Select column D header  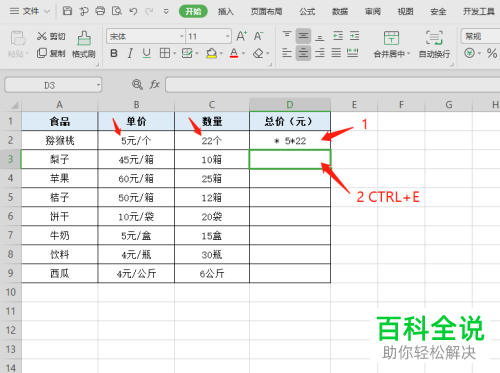[x=290, y=105]
